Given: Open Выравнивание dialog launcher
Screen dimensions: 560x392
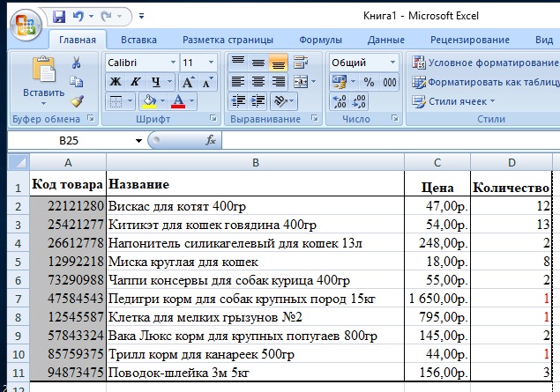Looking at the screenshot, I should pos(315,118).
